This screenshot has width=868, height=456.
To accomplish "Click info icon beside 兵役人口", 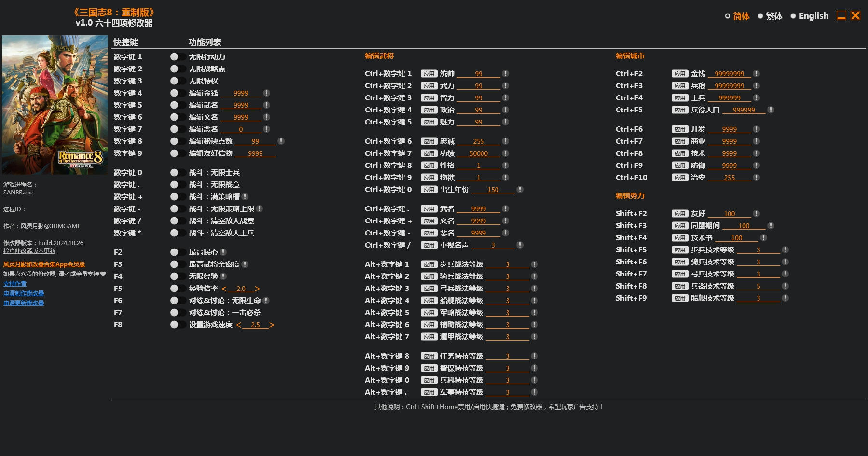I will click(x=771, y=110).
